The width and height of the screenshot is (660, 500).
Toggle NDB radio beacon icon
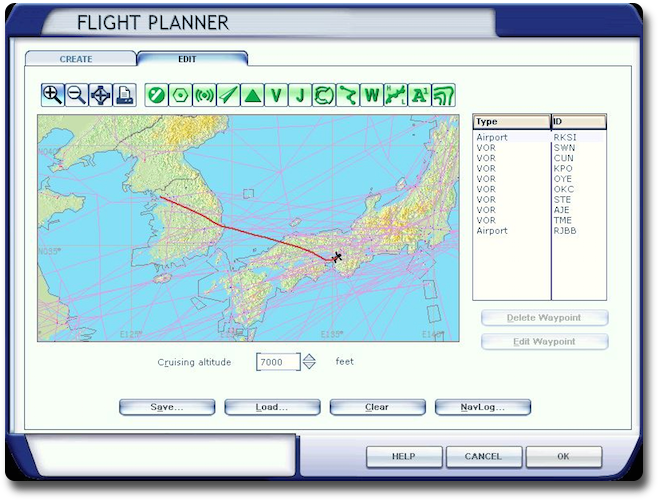point(205,95)
